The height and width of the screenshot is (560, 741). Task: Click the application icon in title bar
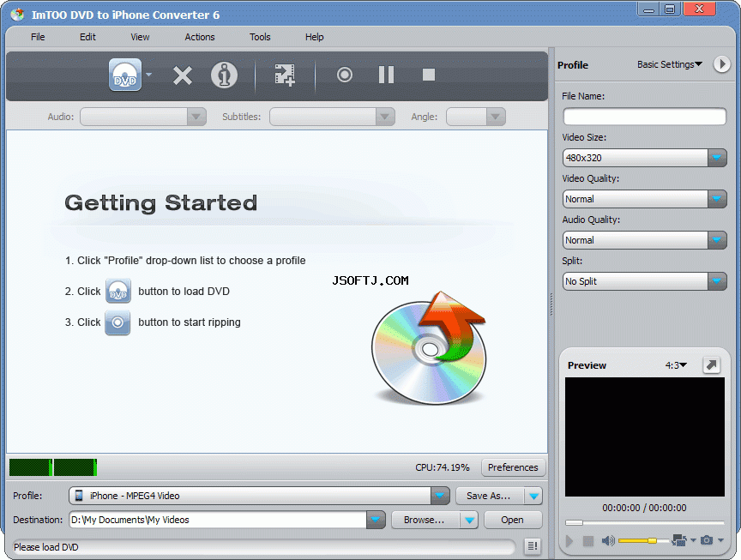(x=18, y=15)
